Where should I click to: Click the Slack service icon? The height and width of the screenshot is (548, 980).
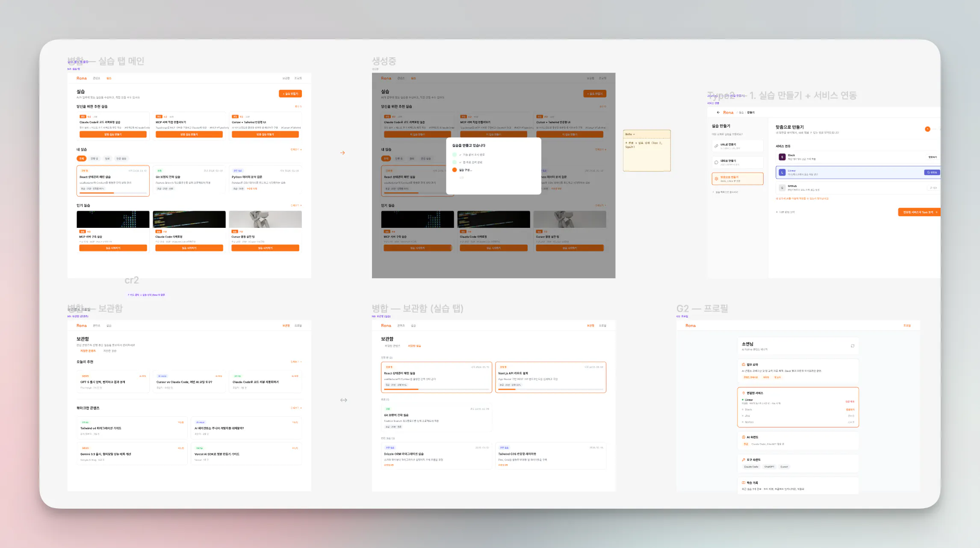click(x=782, y=157)
